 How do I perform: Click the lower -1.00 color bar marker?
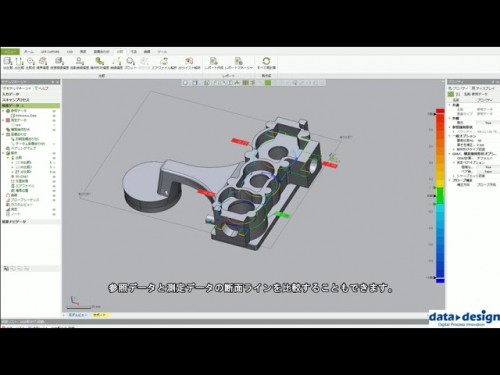point(430,277)
